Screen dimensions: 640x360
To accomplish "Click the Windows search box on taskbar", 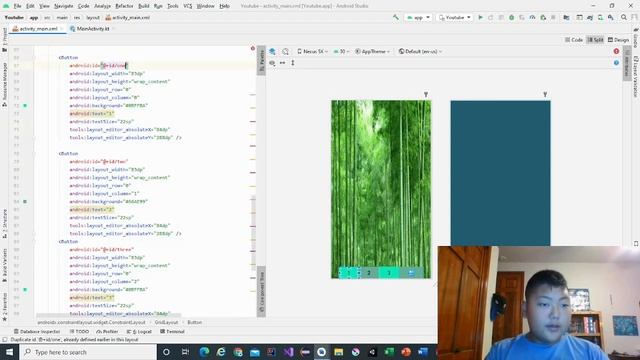I will (x=88, y=352).
